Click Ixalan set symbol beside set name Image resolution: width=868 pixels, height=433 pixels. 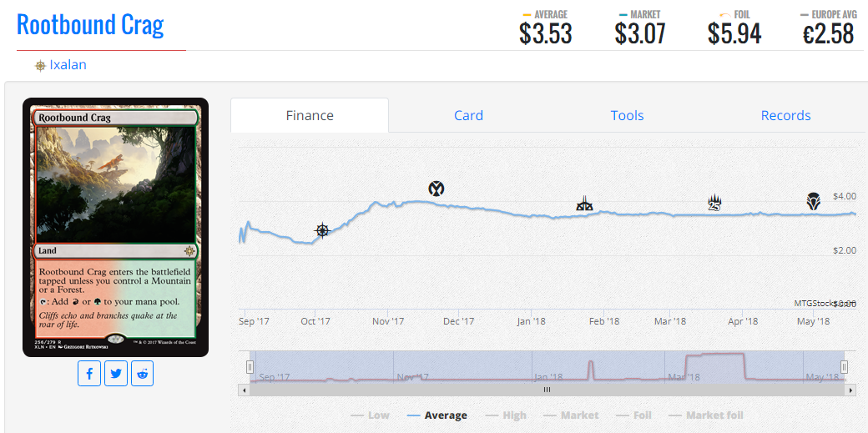tap(40, 66)
